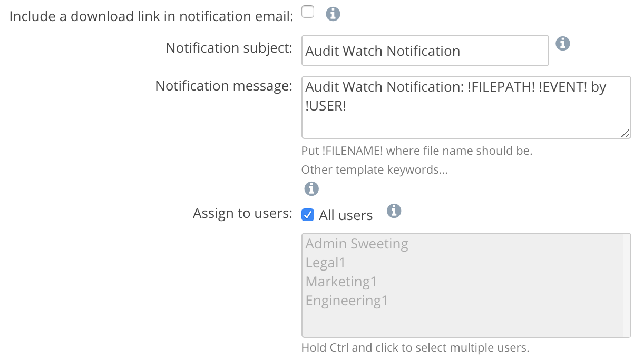This screenshot has width=644, height=360.
Task: Click info icon below Other template keywords
Action: pos(311,188)
